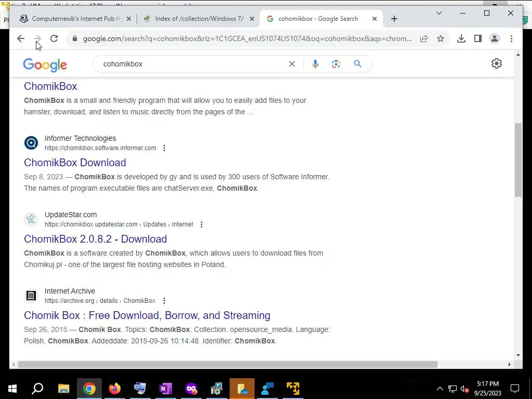Share this page icon in address bar
532x399 pixels.
tap(424, 38)
